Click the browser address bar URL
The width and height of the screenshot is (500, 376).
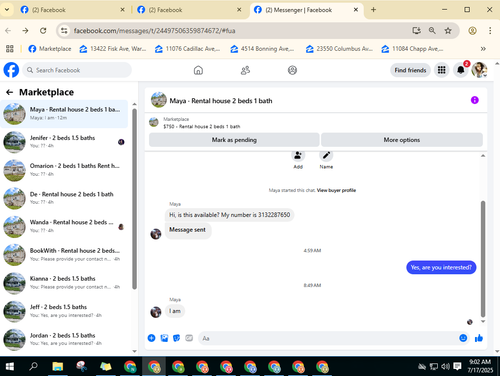click(x=154, y=31)
